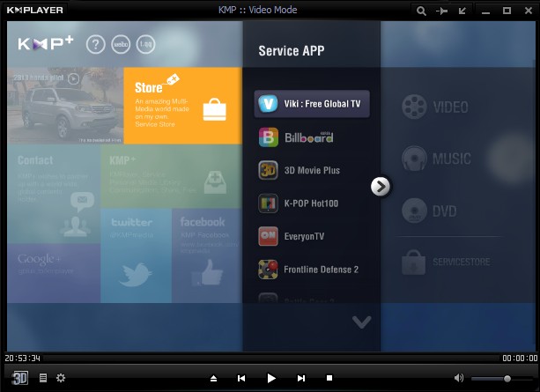Click the Service APP heading
Screen dimensions: 540x392
tap(292, 50)
